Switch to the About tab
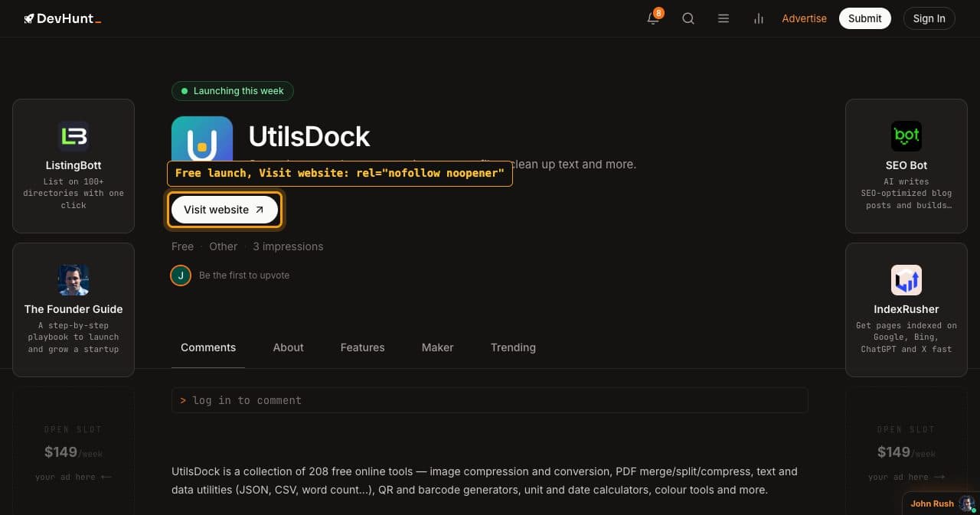The image size is (980, 515). coord(289,347)
